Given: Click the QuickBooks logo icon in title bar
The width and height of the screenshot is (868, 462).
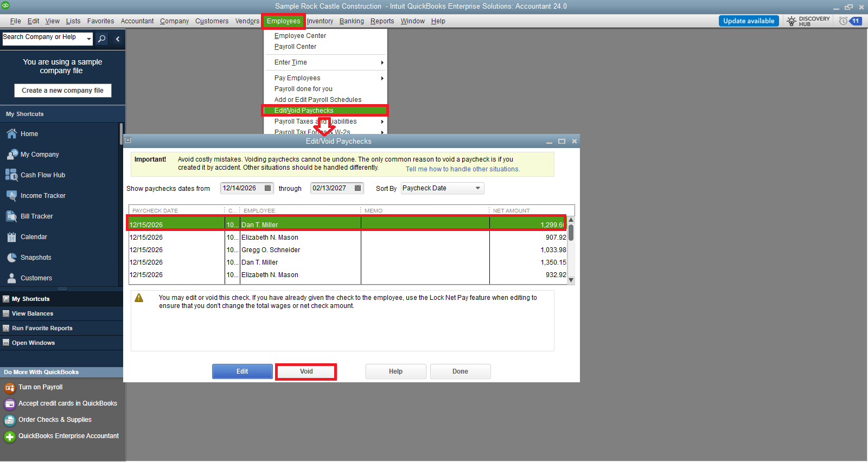Looking at the screenshot, I should pyautogui.click(x=5, y=5).
